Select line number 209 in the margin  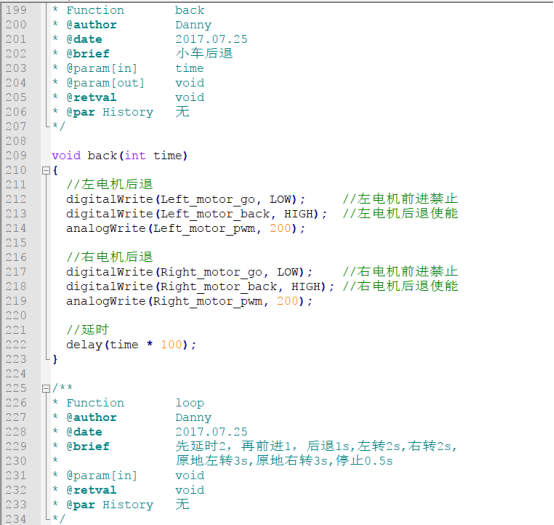(16, 155)
